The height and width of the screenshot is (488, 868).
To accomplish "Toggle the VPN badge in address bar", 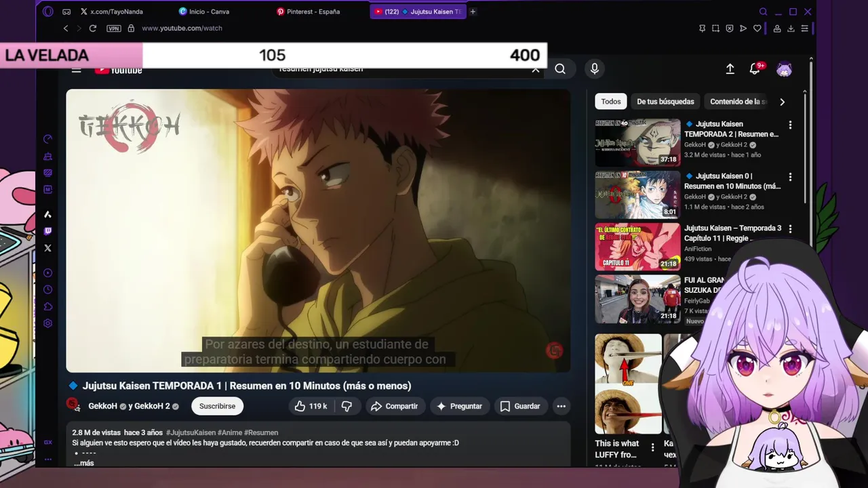I will coord(114,28).
